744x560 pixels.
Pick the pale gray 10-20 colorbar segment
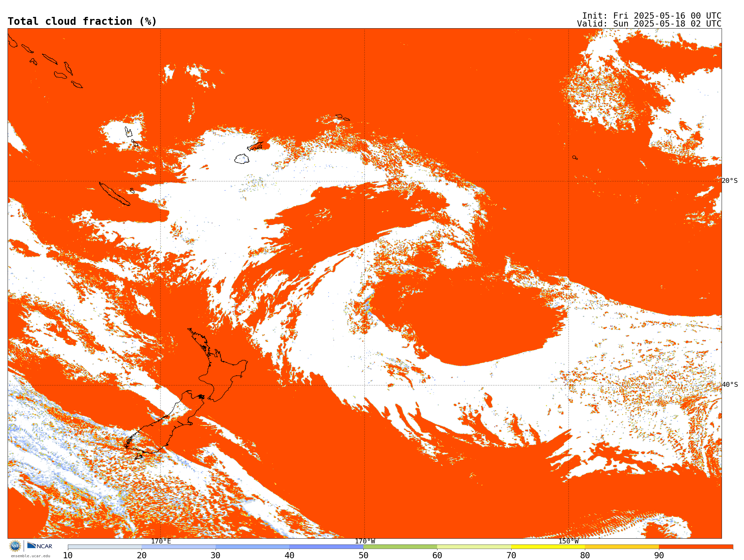click(105, 547)
